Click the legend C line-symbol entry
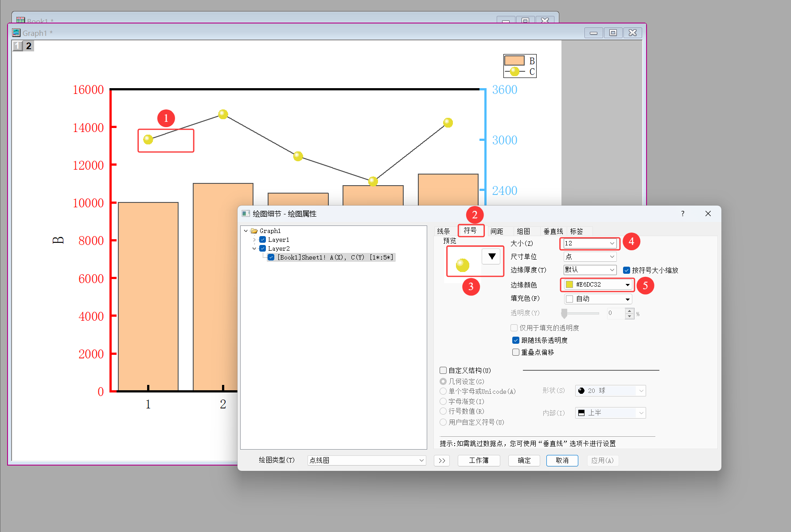Screen dimensions: 791x532 [x=514, y=71]
